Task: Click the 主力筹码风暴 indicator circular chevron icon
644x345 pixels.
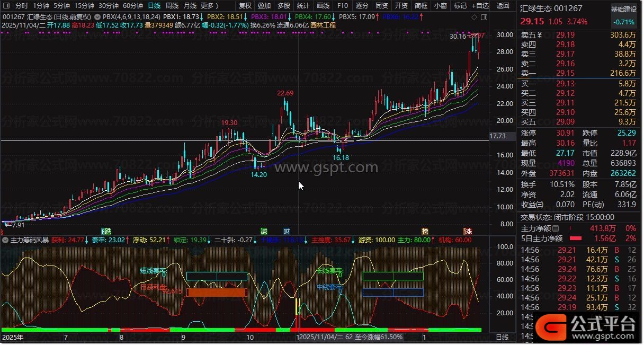Action: pyautogui.click(x=5, y=240)
